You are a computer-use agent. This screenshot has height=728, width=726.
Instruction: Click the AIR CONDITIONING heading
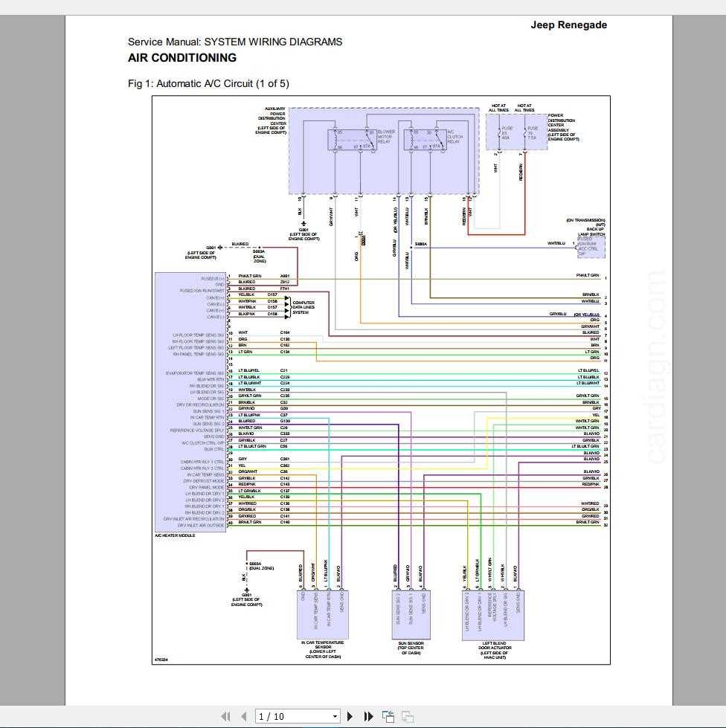click(x=182, y=57)
